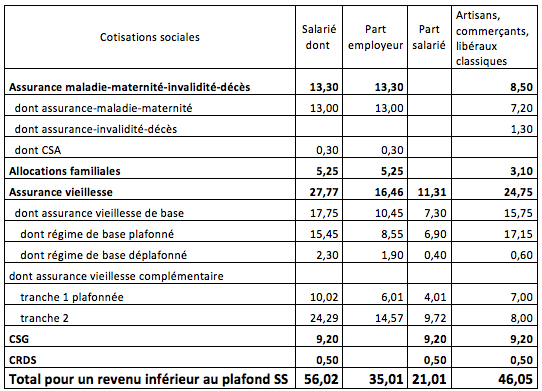Click value 2,30 in base déplafonné row
Viewport: 542px width, 391px height.
click(x=327, y=255)
